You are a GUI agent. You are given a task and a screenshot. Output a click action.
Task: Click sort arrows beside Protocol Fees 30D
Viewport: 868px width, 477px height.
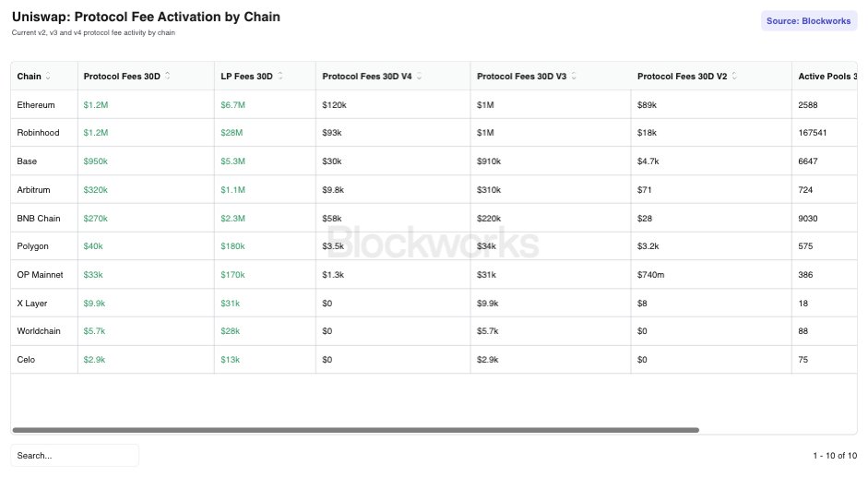pos(167,76)
